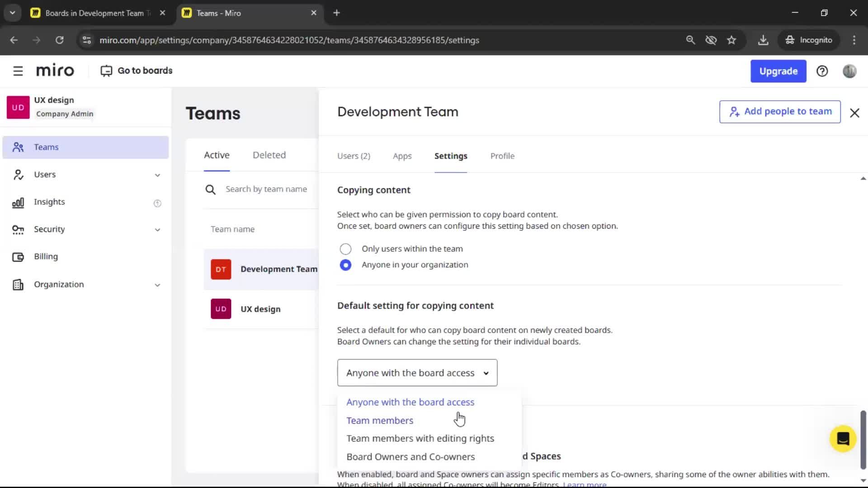The height and width of the screenshot is (488, 868).
Task: Choose Team members with editing rights
Action: coord(420,439)
